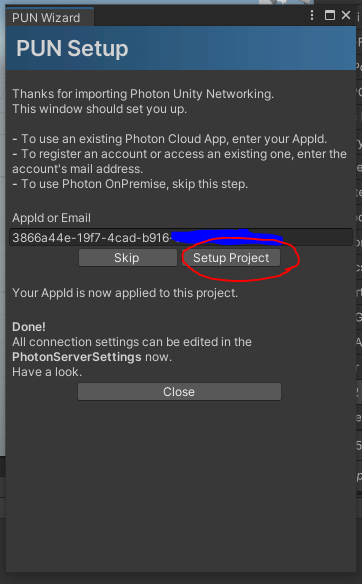Click the wide Close button
The image size is (362, 584).
coord(179,391)
